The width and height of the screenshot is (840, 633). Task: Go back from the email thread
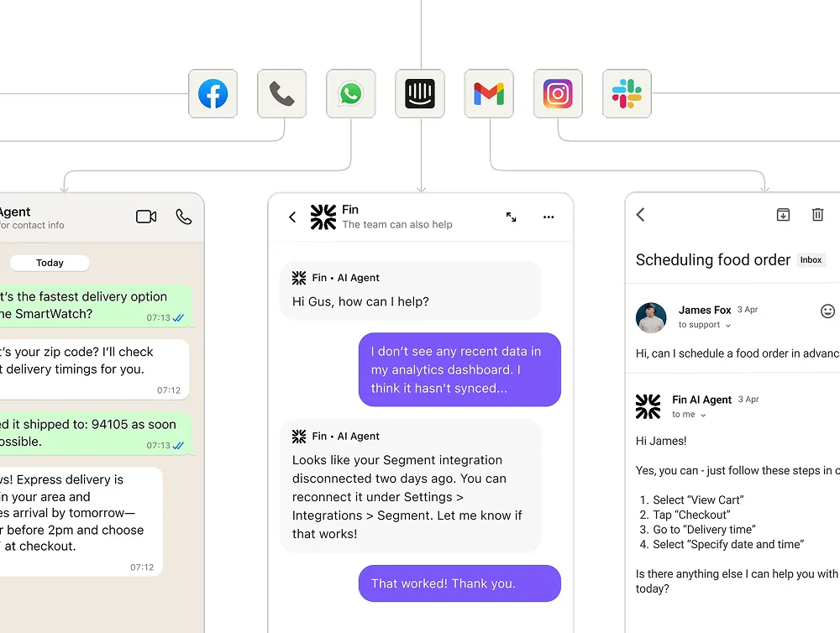641,215
